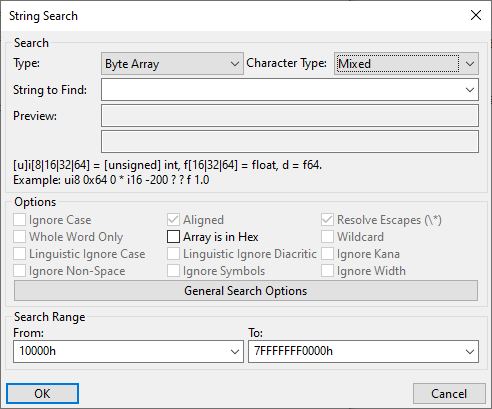
Task: Open the Type dropdown showing Byte Array
Action: pyautogui.click(x=172, y=63)
